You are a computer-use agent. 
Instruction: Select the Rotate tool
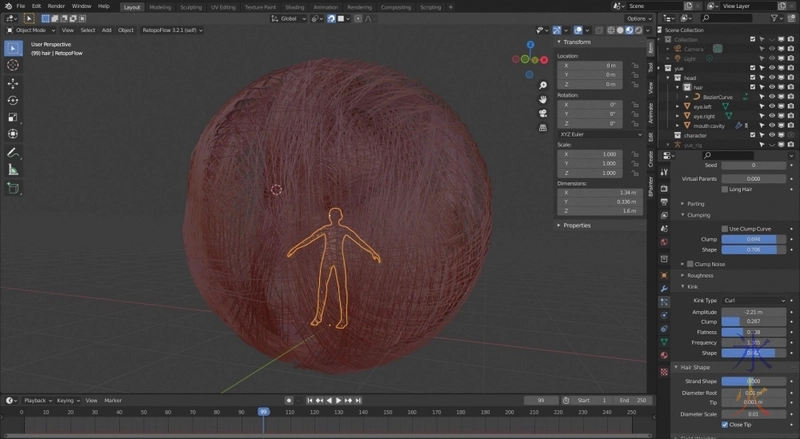point(13,100)
